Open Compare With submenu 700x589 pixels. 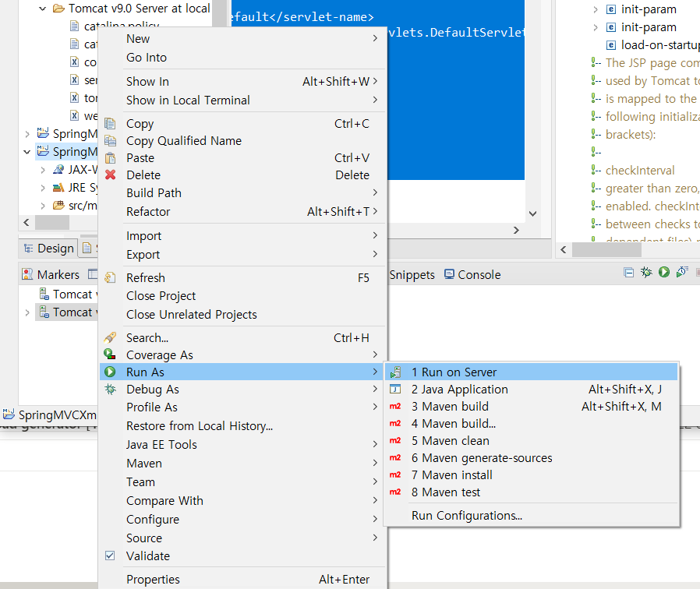tap(243, 501)
